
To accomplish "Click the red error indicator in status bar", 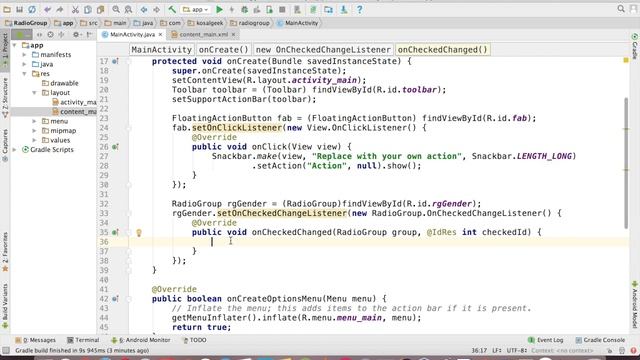I will point(633,350).
